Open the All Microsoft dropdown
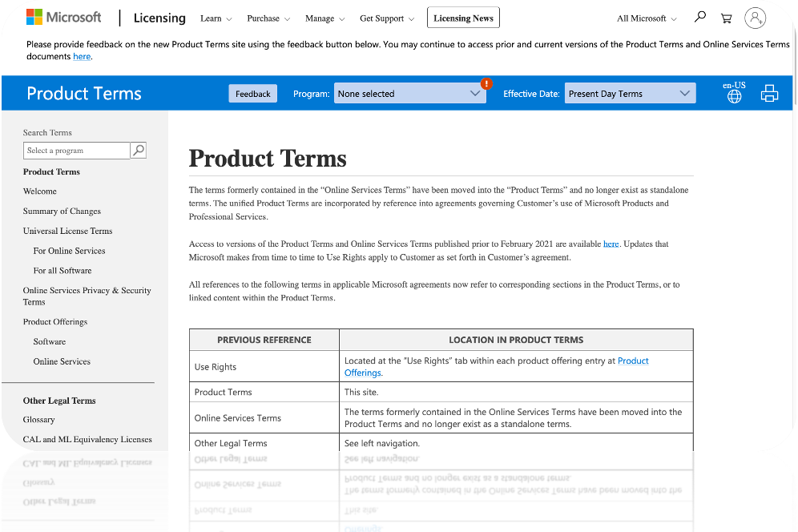Image resolution: width=798 pixels, height=532 pixels. pyautogui.click(x=647, y=18)
